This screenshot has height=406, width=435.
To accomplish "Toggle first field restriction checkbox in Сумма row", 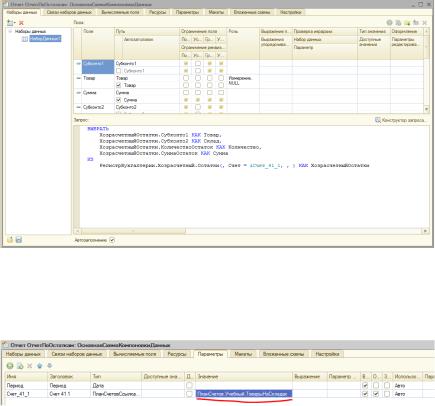I will (x=186, y=93).
